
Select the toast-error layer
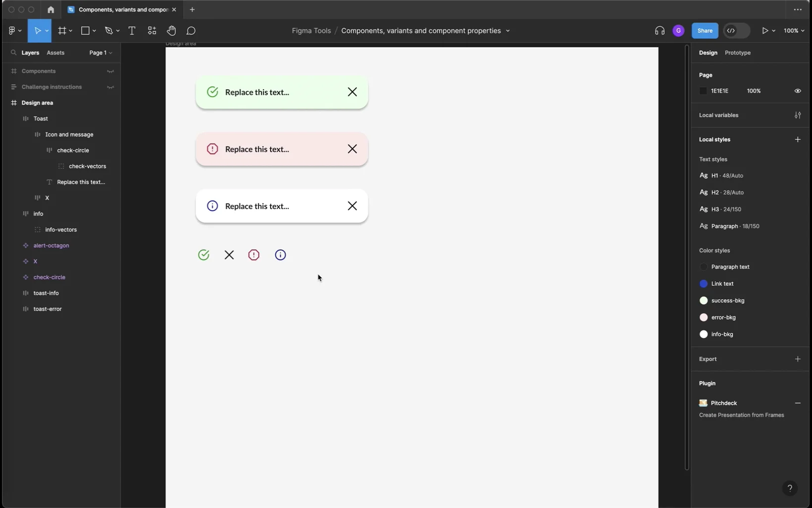(48, 309)
